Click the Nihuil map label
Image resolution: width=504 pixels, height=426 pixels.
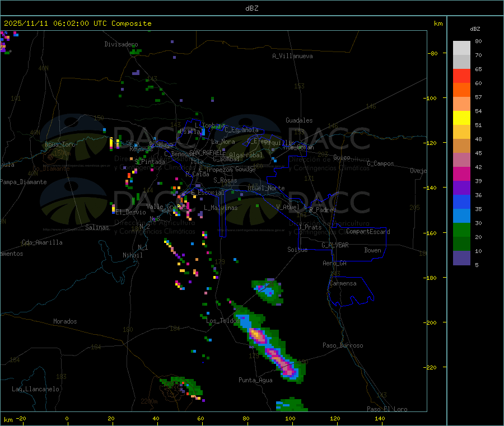coord(133,255)
